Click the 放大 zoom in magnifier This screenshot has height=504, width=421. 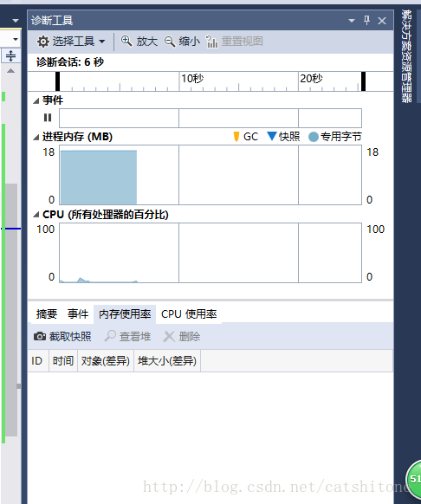click(x=139, y=42)
